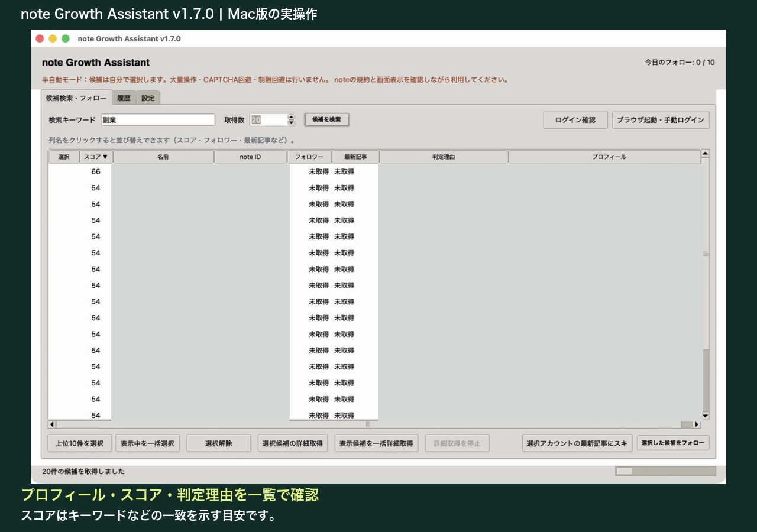757x532 pixels.
Task: Focus the 検索キーワード input field
Action: [157, 119]
